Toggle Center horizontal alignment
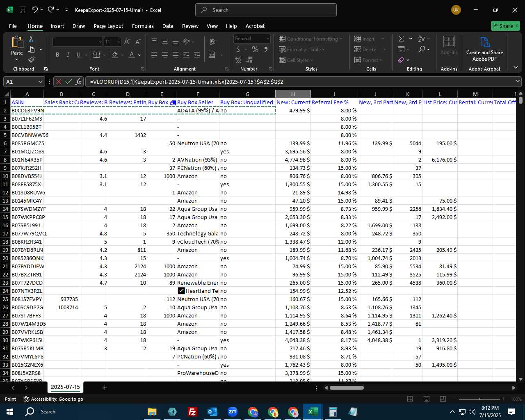Viewport: 525px width, 420px height. (165, 55)
